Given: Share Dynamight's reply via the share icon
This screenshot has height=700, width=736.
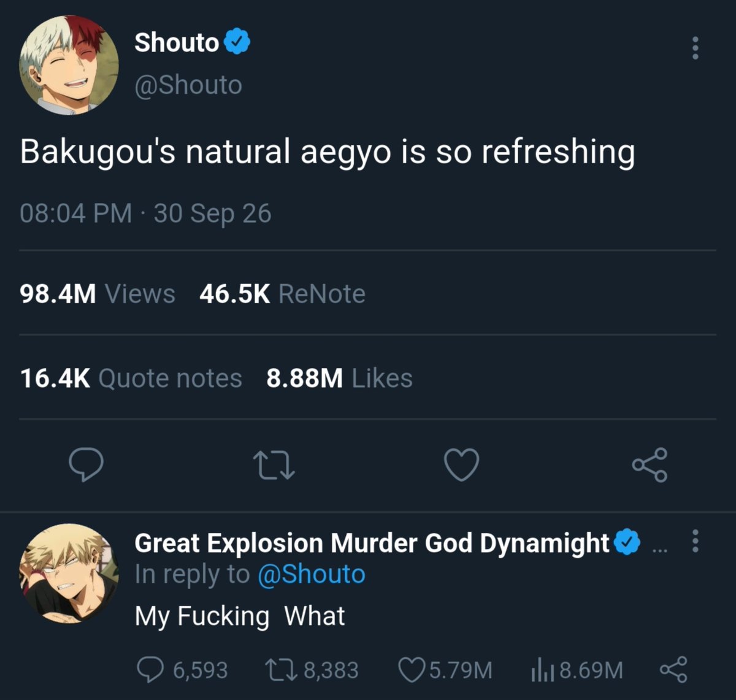Looking at the screenshot, I should click(673, 669).
